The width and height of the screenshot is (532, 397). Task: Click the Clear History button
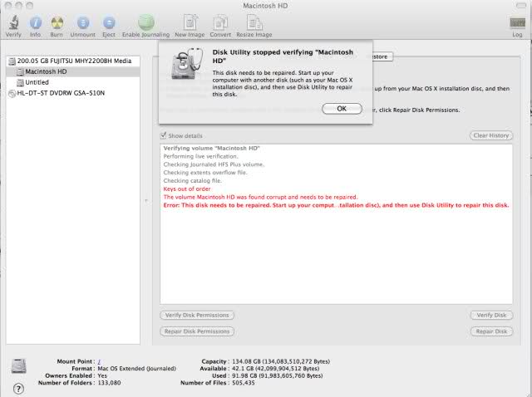[x=491, y=135]
